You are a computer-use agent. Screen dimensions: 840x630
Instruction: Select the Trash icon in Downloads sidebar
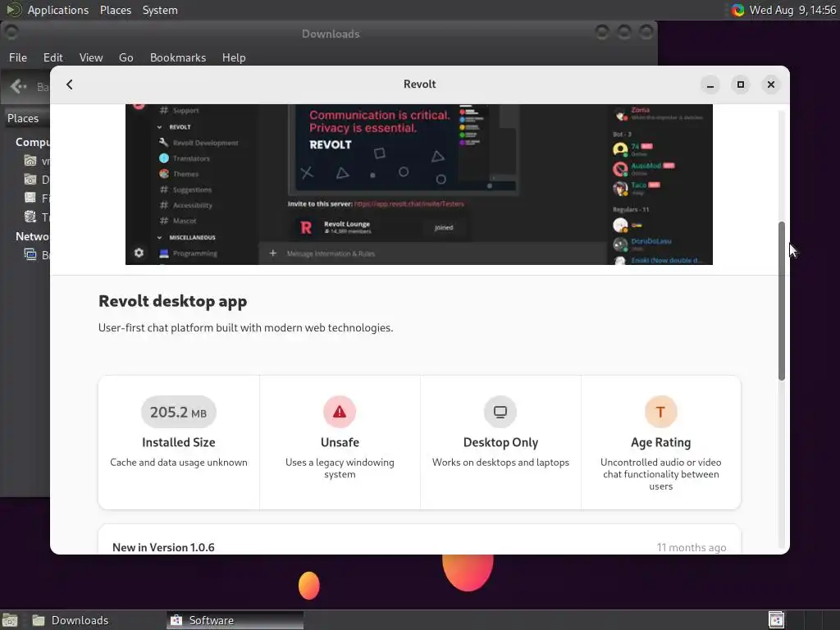(30, 217)
